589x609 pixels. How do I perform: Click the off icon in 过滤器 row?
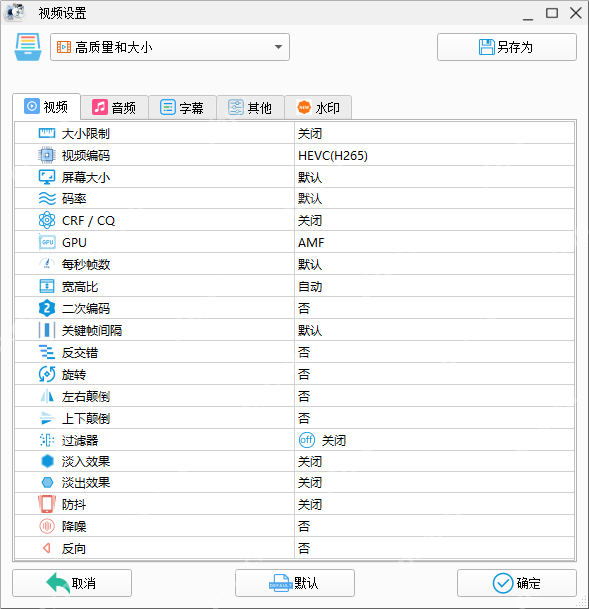coord(307,440)
